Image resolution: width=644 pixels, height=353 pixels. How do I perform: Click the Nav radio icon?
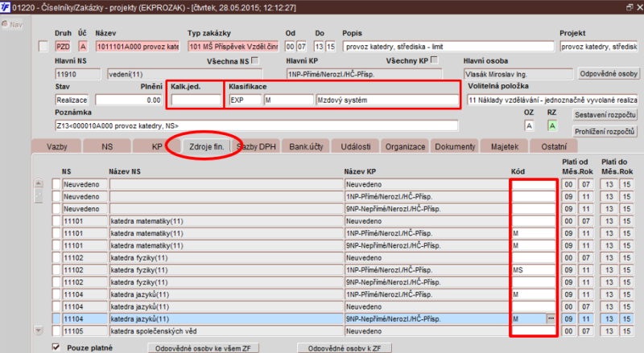click(5, 24)
